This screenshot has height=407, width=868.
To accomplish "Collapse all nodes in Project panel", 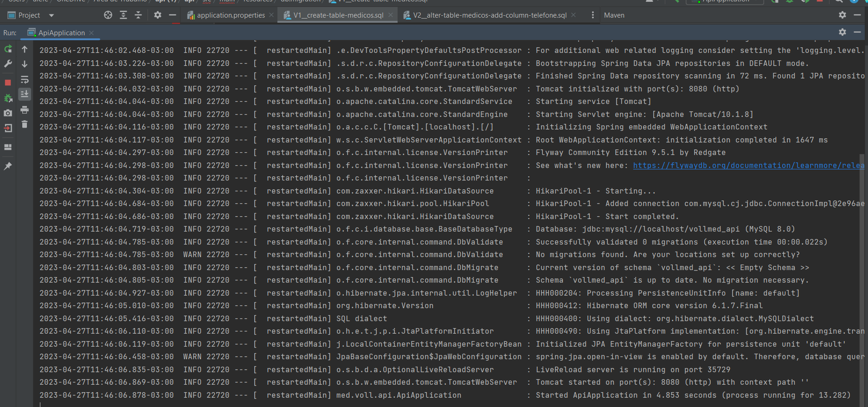I will [x=138, y=15].
